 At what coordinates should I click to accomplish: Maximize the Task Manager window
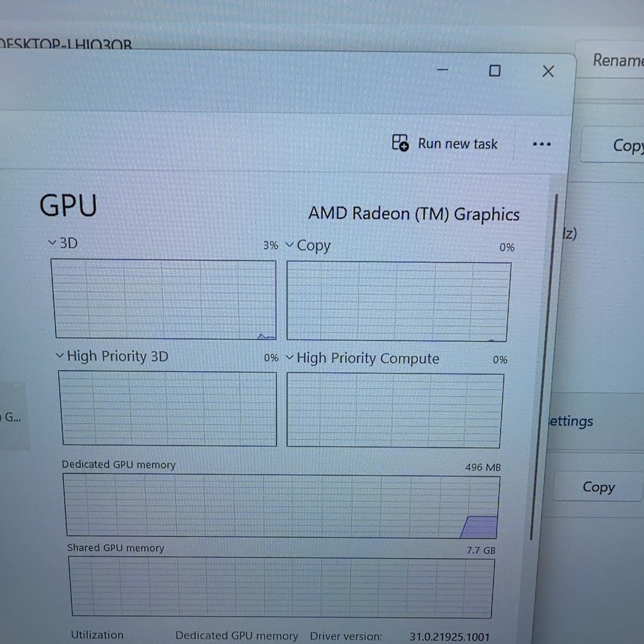(x=495, y=70)
